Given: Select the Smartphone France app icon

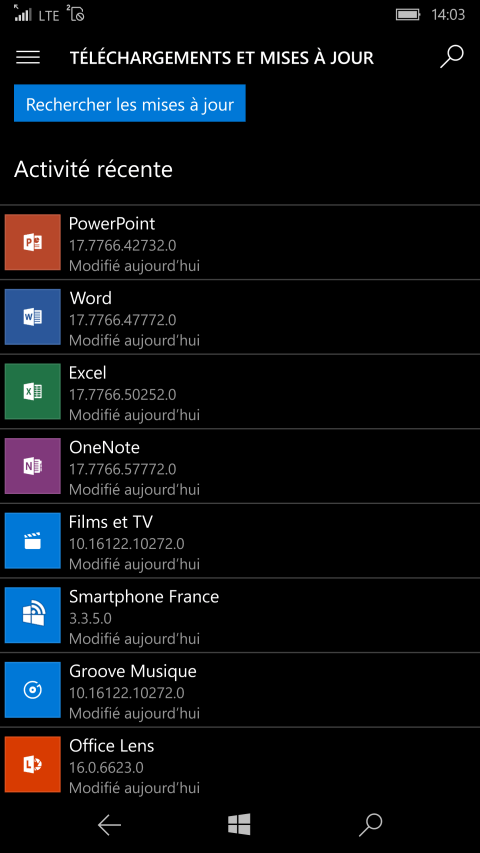Looking at the screenshot, I should (x=33, y=615).
